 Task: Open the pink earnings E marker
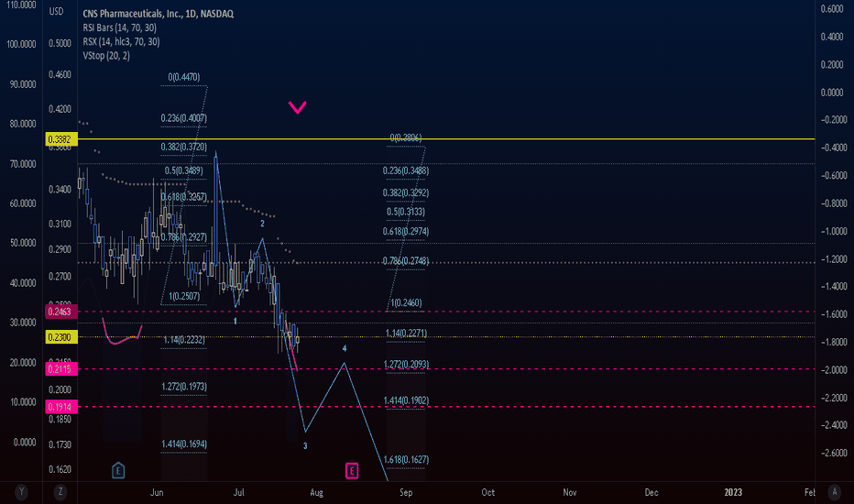352,471
